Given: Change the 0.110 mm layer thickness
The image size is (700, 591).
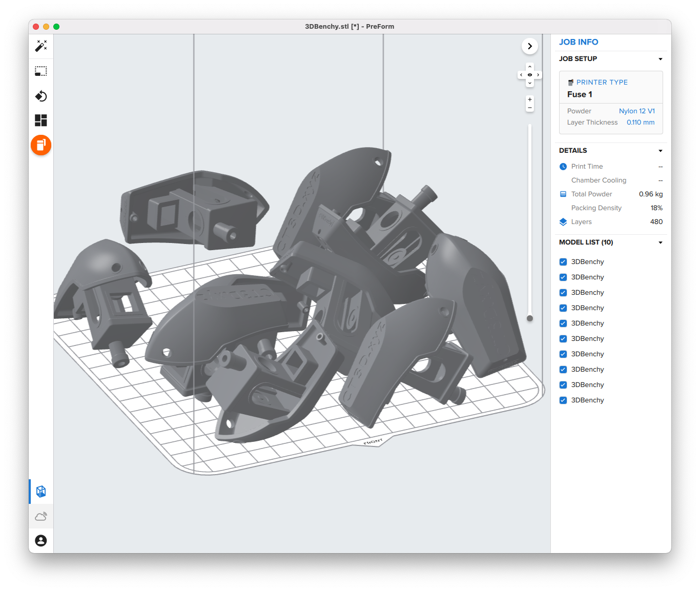Looking at the screenshot, I should click(x=641, y=123).
